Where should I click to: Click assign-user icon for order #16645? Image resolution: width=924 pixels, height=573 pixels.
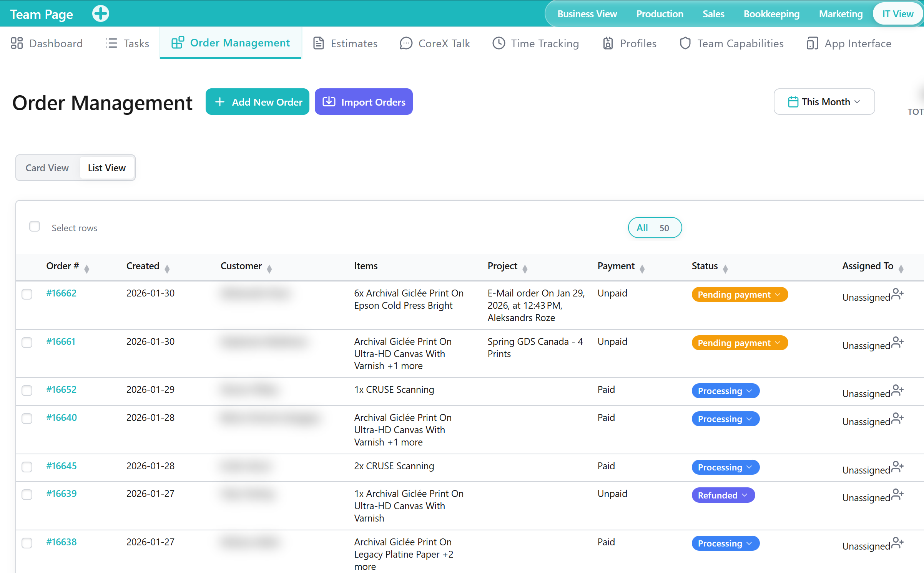(x=897, y=467)
